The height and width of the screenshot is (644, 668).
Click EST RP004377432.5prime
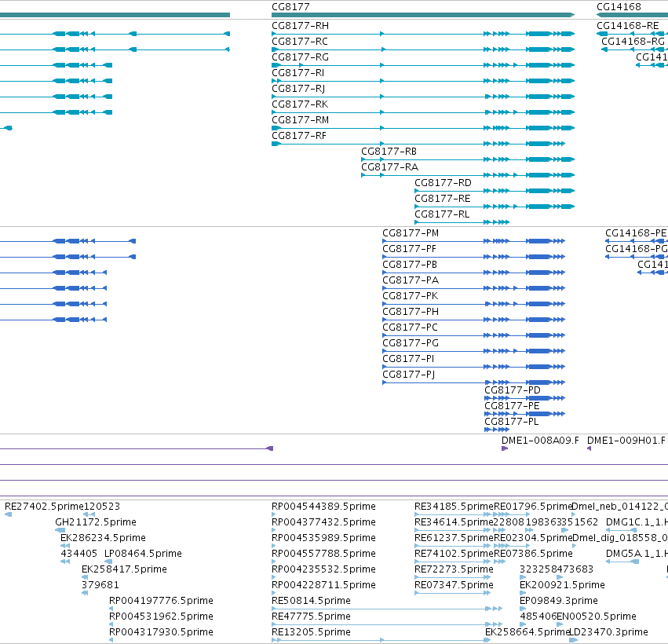point(323,522)
